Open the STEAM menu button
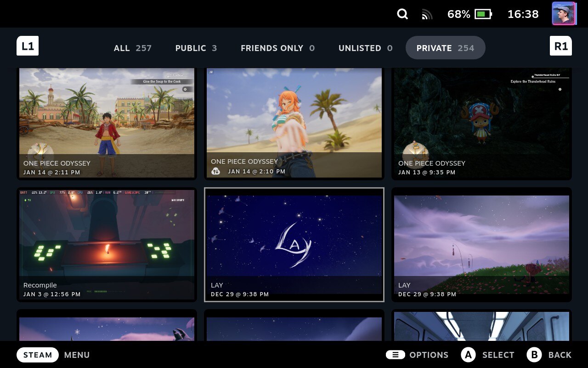Screen dimensions: 588x368 pos(38,355)
